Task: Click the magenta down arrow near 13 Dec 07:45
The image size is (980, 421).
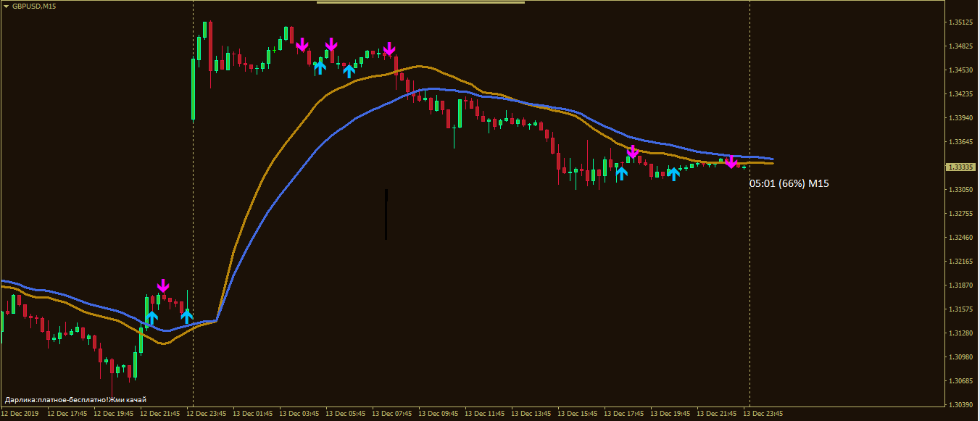Action: click(389, 49)
